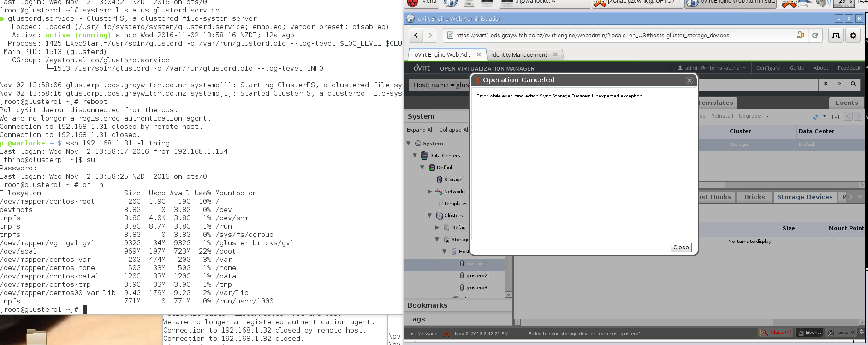Viewport: 868px width, 345px height.
Task: Clear the search with the X icon
Action: click(x=826, y=84)
